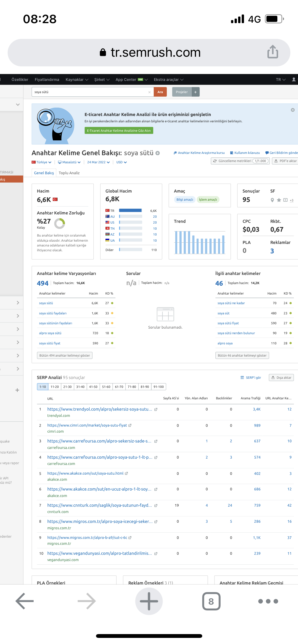This screenshot has height=644, width=298.
Task: Add soya sütü to keyword list icon
Action: point(158,153)
